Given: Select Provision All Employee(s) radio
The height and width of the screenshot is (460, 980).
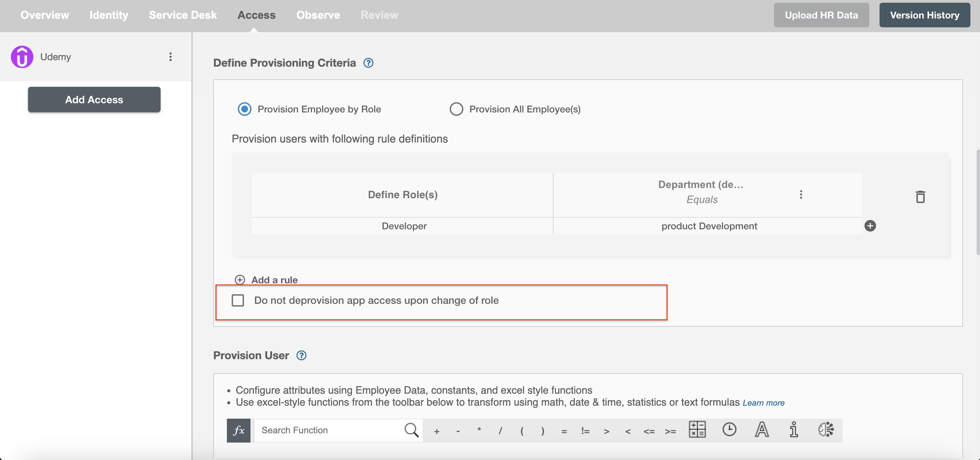Looking at the screenshot, I should 456,109.
